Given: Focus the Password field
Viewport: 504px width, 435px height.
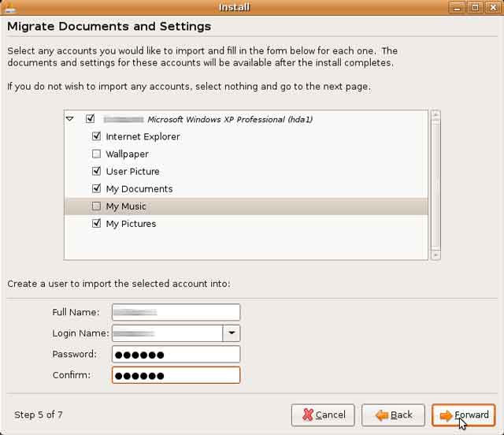Looking at the screenshot, I should pyautogui.click(x=176, y=354).
